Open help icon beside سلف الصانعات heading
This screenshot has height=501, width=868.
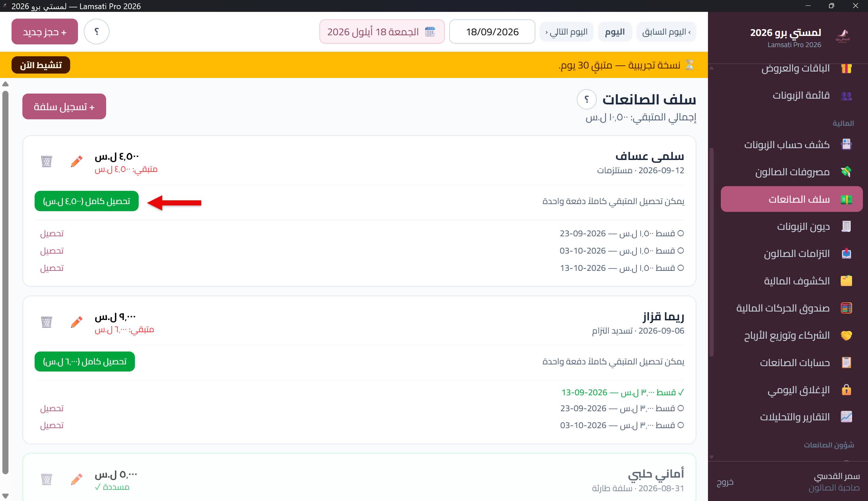click(x=587, y=99)
